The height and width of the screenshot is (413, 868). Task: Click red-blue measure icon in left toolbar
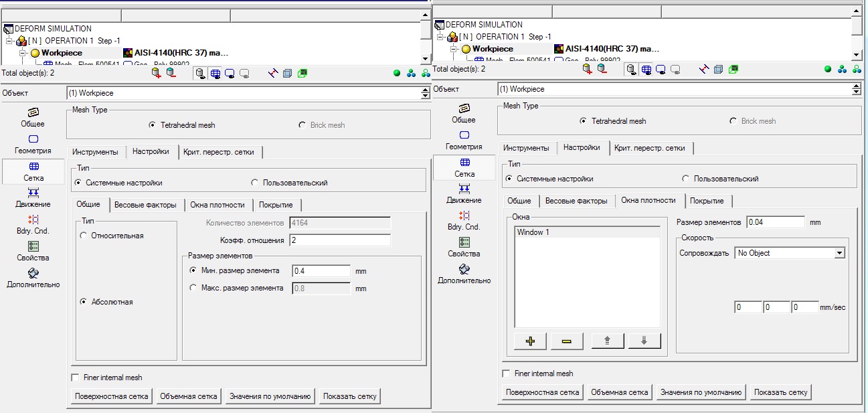pos(272,73)
